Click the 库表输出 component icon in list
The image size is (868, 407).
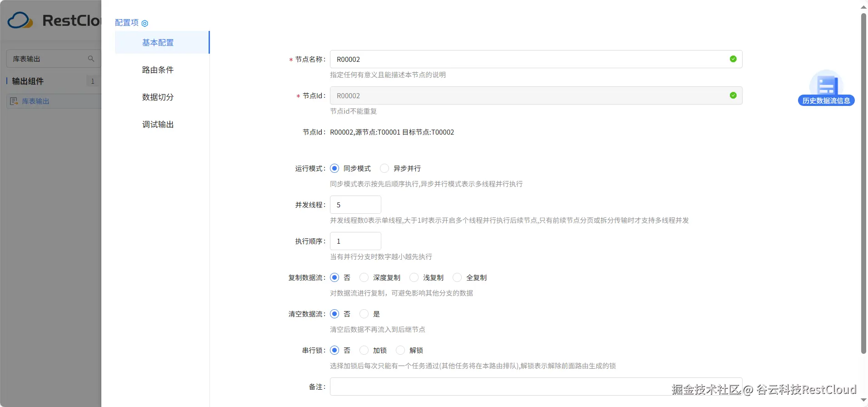(14, 101)
